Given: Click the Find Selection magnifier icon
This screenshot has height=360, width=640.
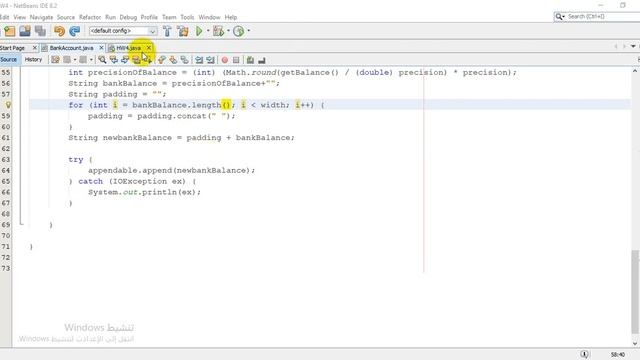Looking at the screenshot, I should tap(102, 60).
